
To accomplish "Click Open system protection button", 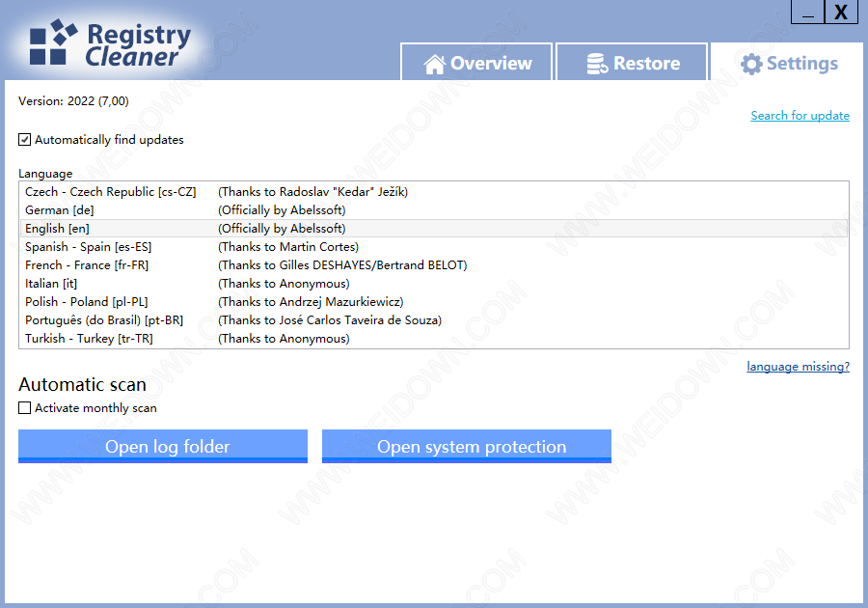I will [467, 446].
